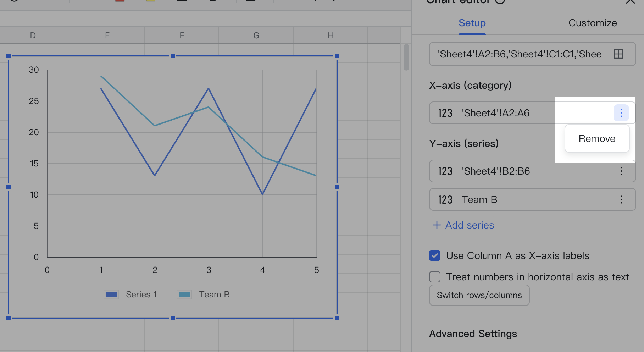This screenshot has width=644, height=352.
Task: Click Remove to delete the X-axis range
Action: (597, 138)
